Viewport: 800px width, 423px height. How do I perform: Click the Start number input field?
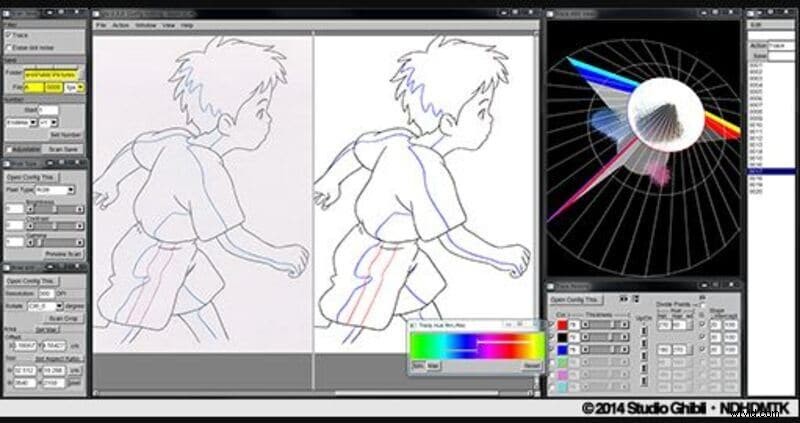pos(48,110)
